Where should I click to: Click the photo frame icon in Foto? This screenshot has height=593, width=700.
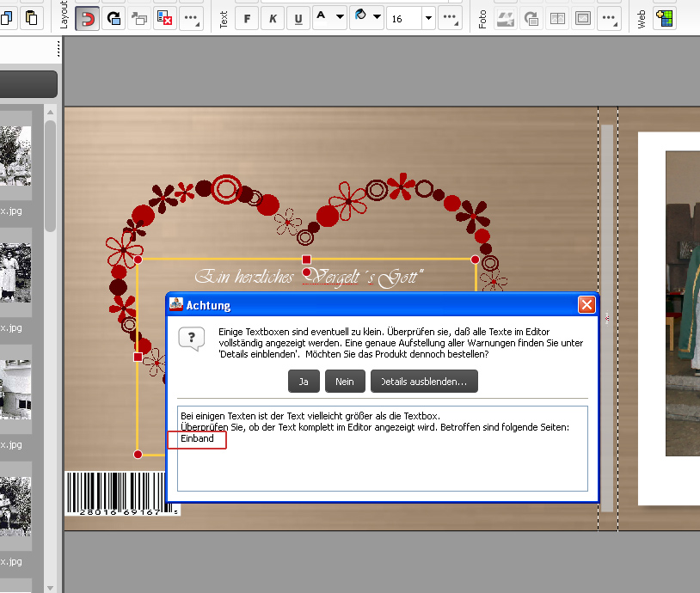584,18
